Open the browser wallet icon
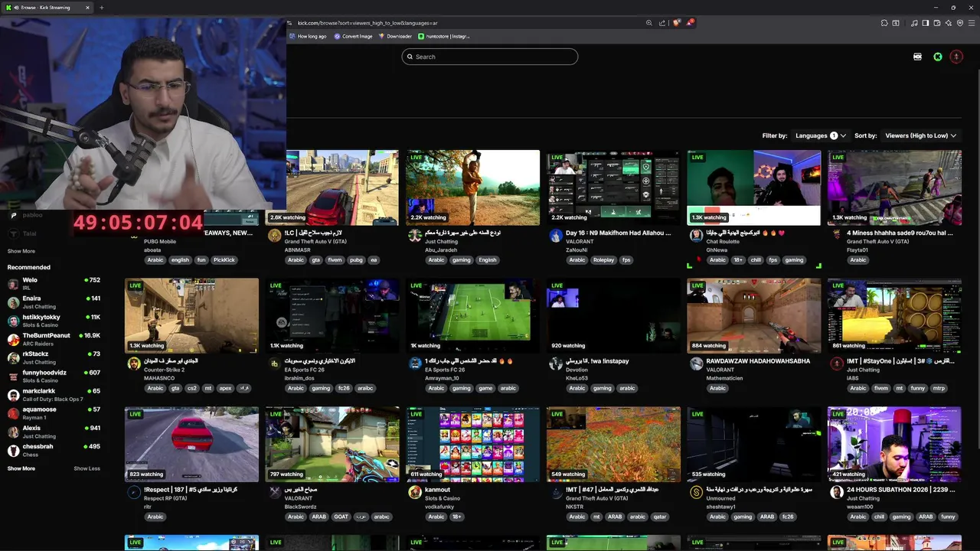The image size is (980, 551). (x=937, y=23)
